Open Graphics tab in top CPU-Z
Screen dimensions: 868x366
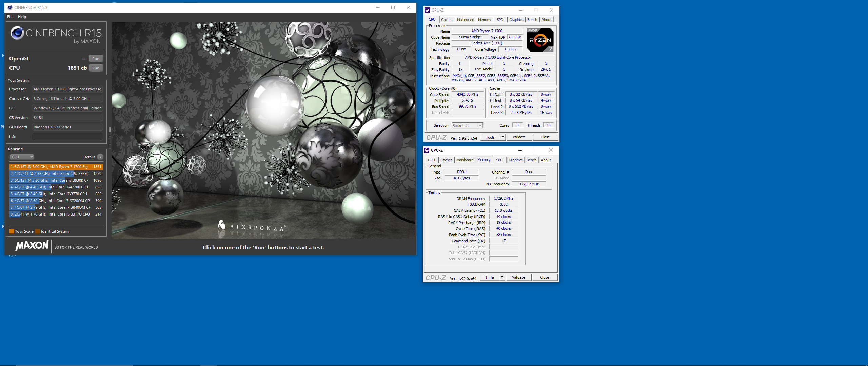pos(516,20)
